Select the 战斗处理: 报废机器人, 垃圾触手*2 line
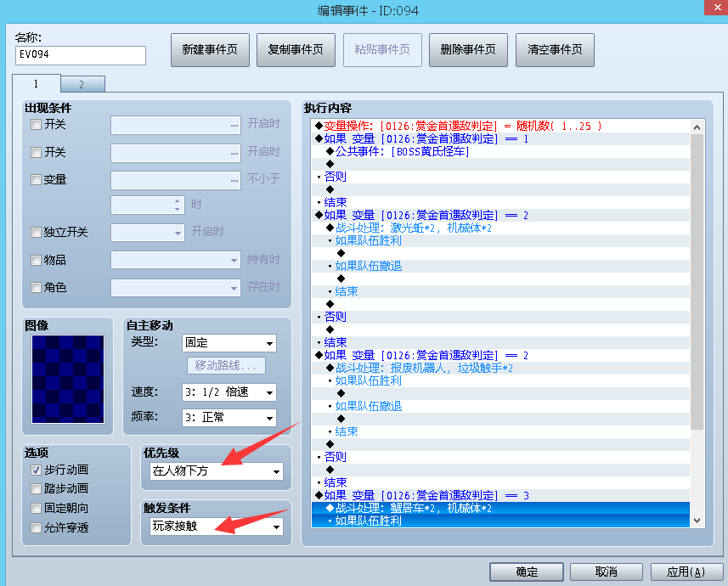 (x=500, y=369)
